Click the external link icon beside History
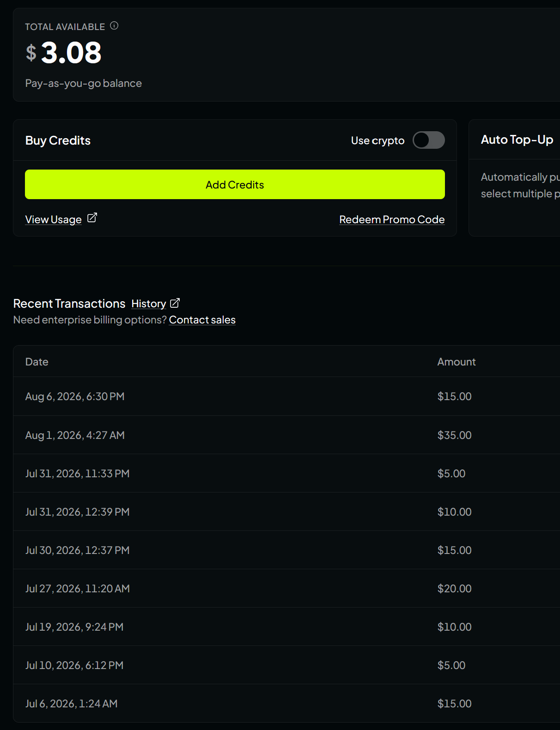 point(175,303)
